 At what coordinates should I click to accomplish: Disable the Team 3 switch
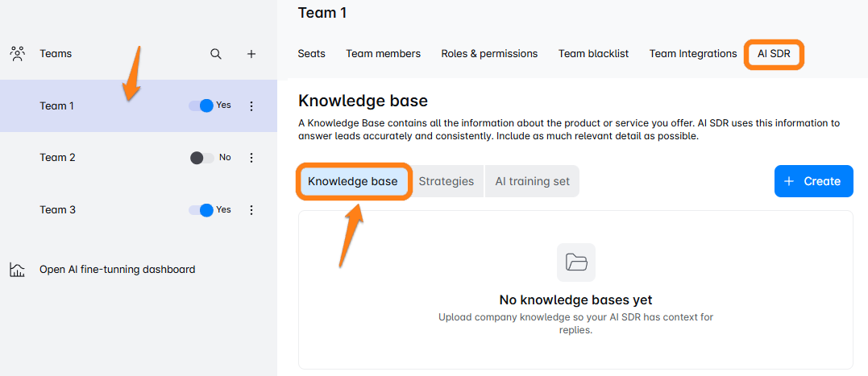point(201,210)
